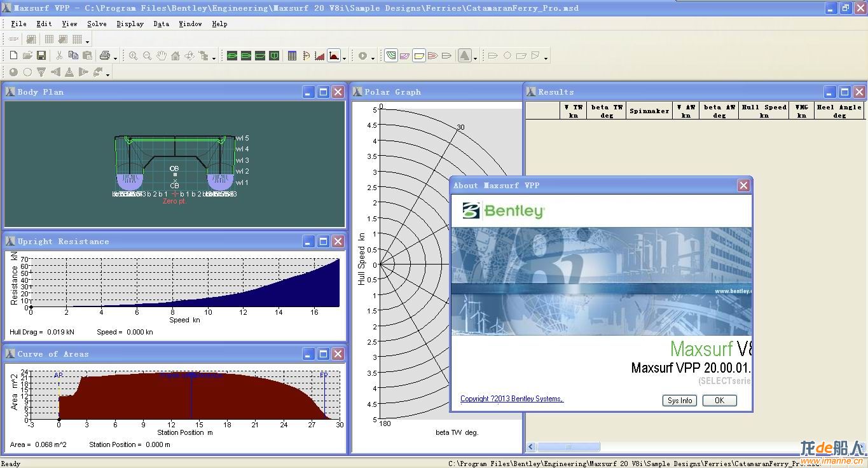Click the leftmost table-row toolbar icon
Screen dimensions: 868x468
click(x=13, y=39)
